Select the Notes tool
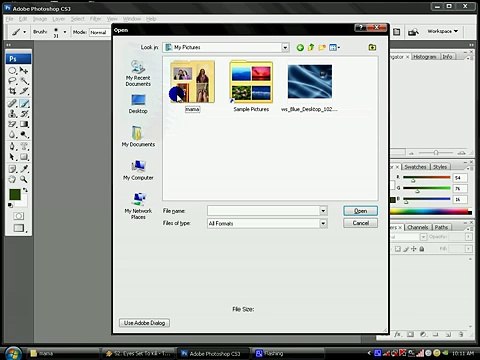 [12, 169]
